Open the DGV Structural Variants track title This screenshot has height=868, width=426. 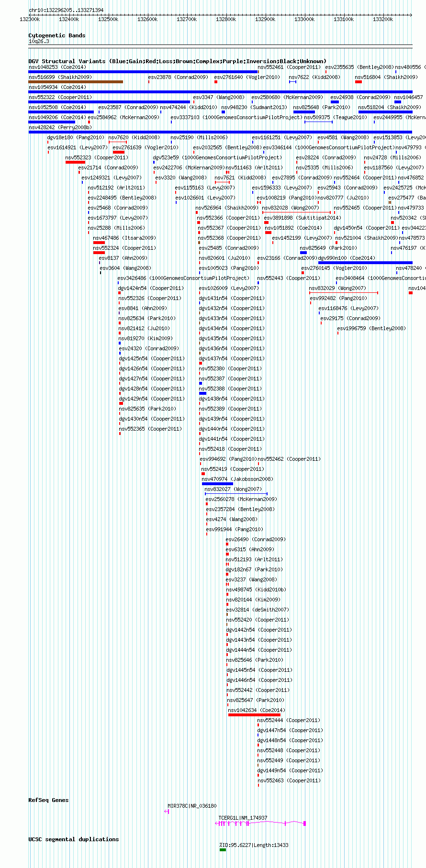[177, 61]
